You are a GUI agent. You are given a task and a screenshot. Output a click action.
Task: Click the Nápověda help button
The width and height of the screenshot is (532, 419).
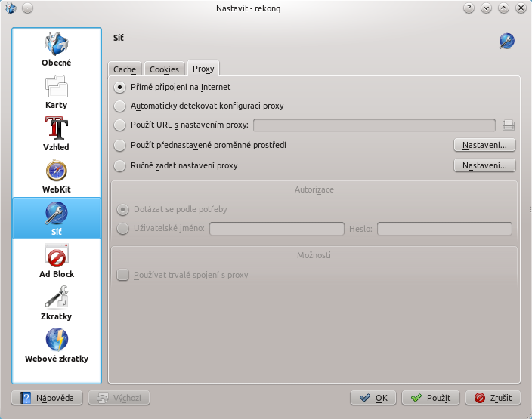[x=47, y=398]
